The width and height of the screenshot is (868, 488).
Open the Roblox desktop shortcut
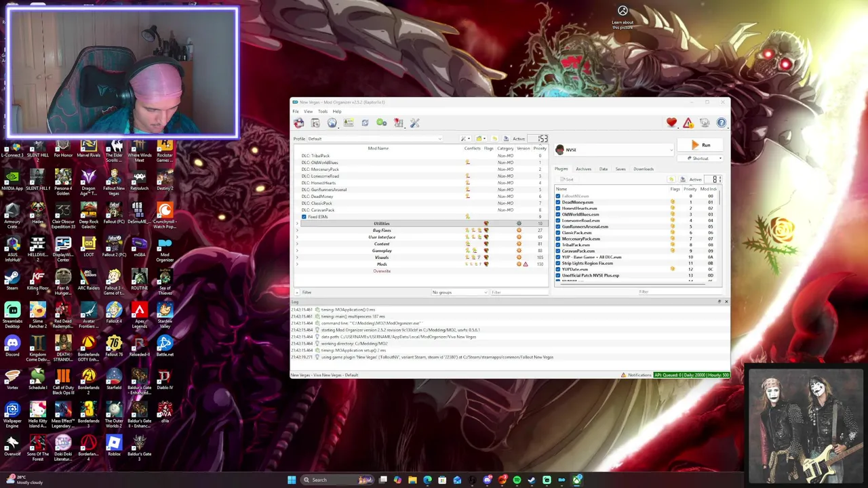pos(114,447)
